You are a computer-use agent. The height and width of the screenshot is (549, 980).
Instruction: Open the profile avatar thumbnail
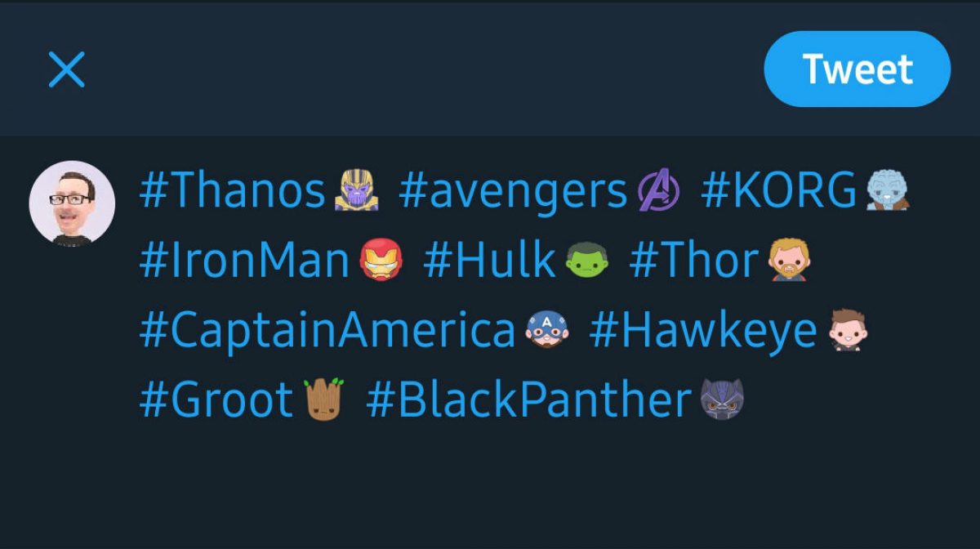(x=72, y=203)
